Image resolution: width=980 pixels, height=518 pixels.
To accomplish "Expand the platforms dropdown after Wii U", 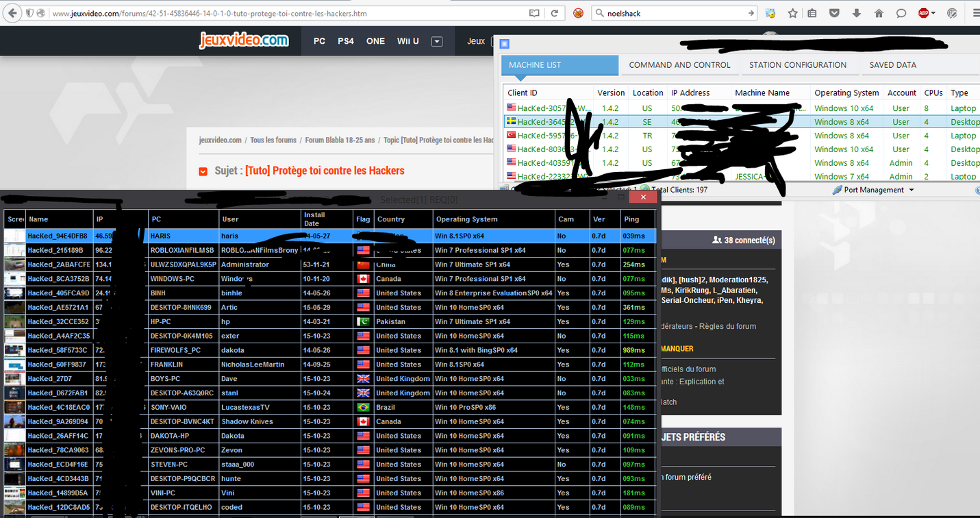I will point(437,41).
